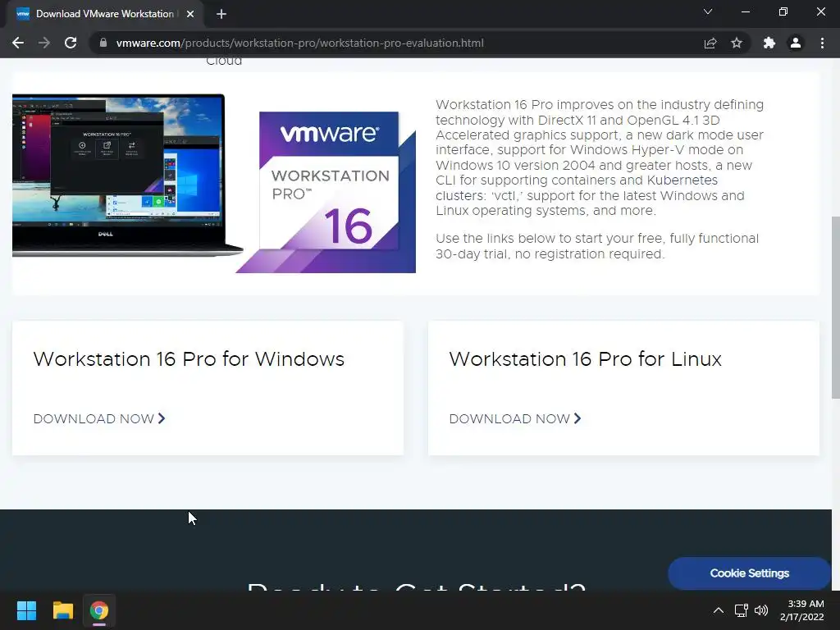
Task: Go back to the previous page
Action: click(18, 43)
